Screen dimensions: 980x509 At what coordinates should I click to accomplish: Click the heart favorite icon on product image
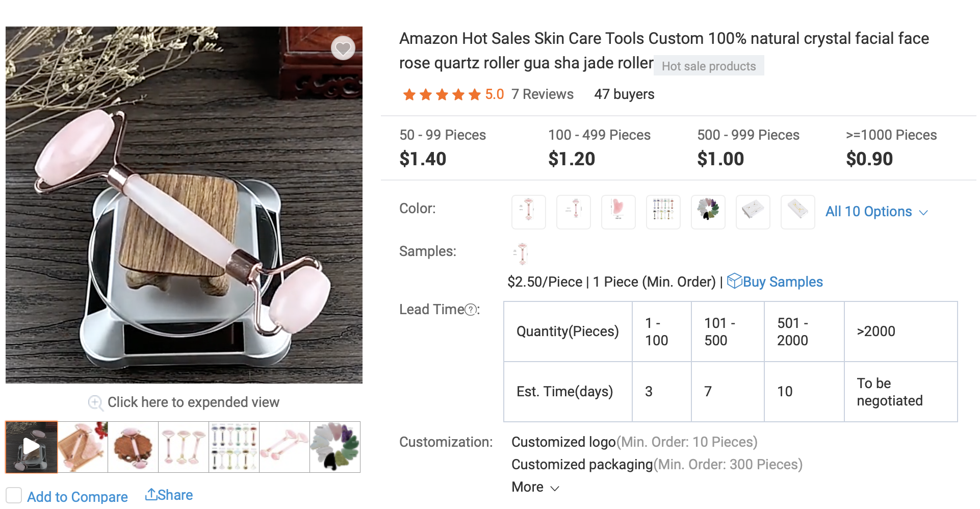(343, 48)
